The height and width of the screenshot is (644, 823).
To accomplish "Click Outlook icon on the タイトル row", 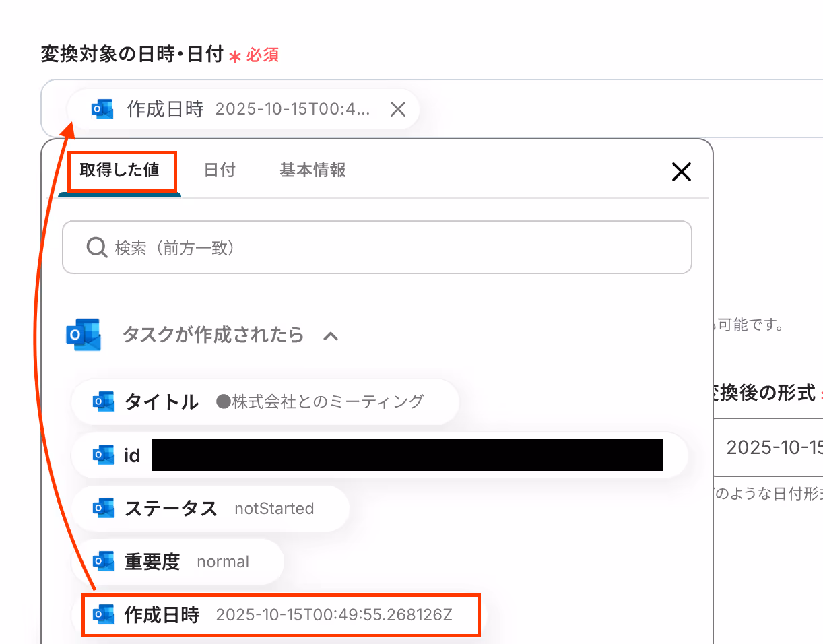I will click(x=103, y=402).
